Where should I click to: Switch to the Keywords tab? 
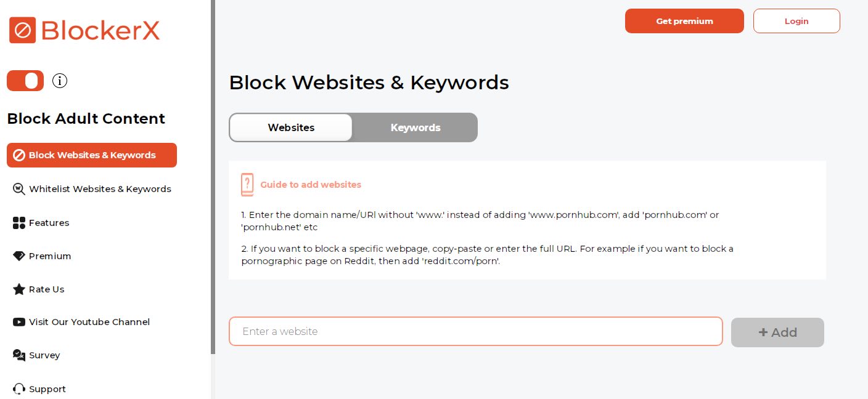pyautogui.click(x=416, y=127)
